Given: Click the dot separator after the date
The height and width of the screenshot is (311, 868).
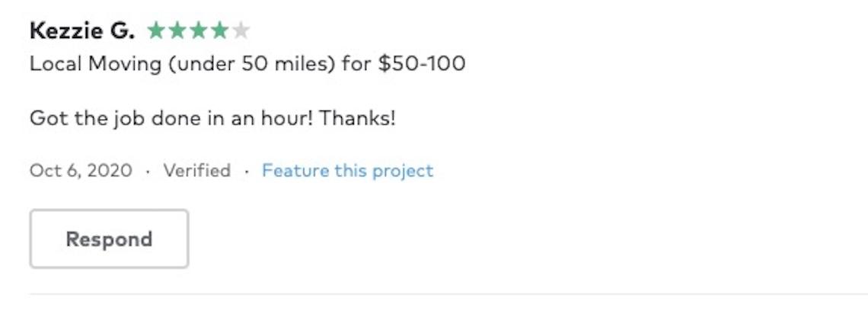Looking at the screenshot, I should pyautogui.click(x=148, y=171).
